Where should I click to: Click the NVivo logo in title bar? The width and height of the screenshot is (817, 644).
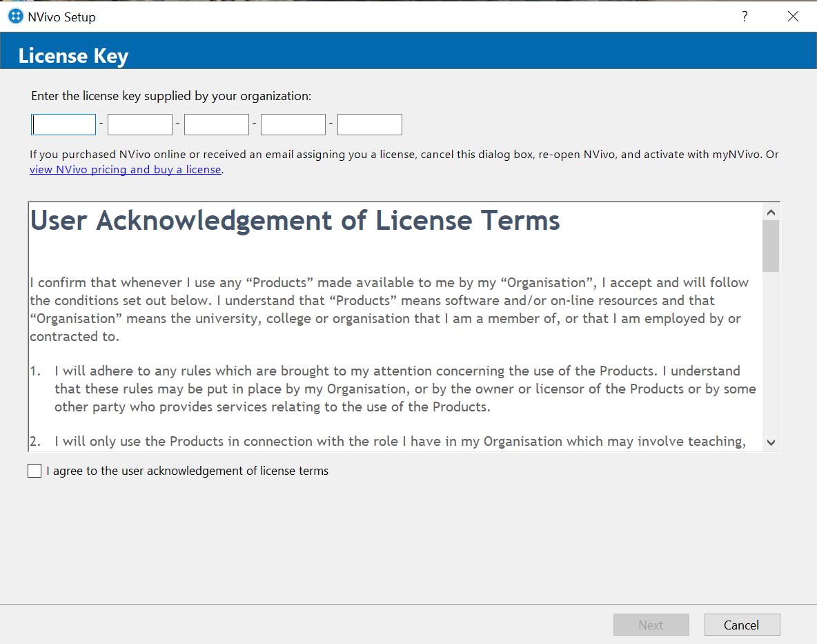coord(15,17)
